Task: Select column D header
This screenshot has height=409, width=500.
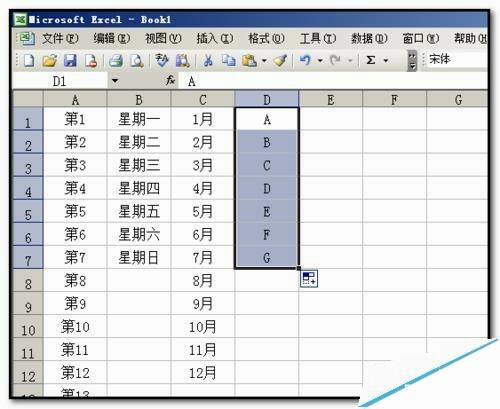Action: [x=267, y=99]
